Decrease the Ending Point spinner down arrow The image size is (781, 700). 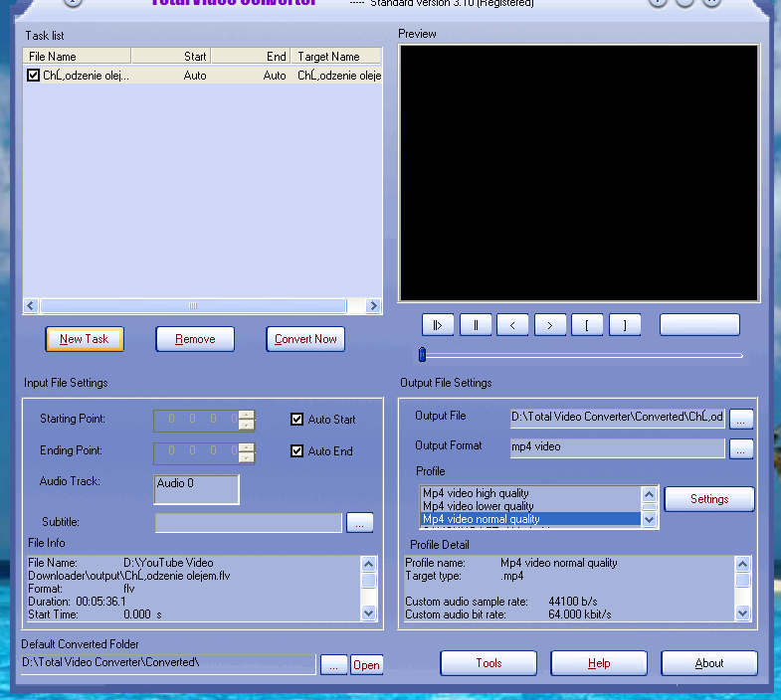pos(247,457)
